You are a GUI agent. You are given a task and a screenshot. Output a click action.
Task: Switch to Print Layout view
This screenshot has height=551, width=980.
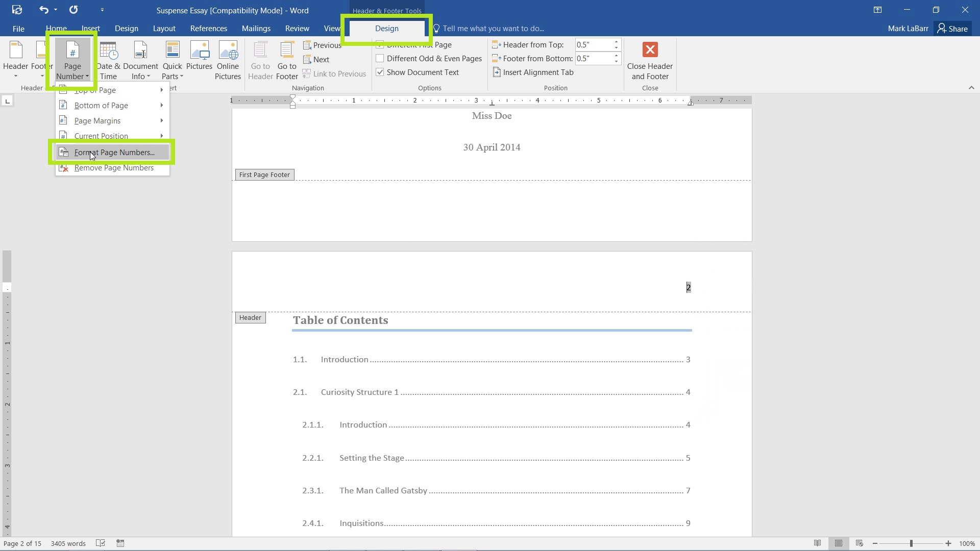click(838, 543)
